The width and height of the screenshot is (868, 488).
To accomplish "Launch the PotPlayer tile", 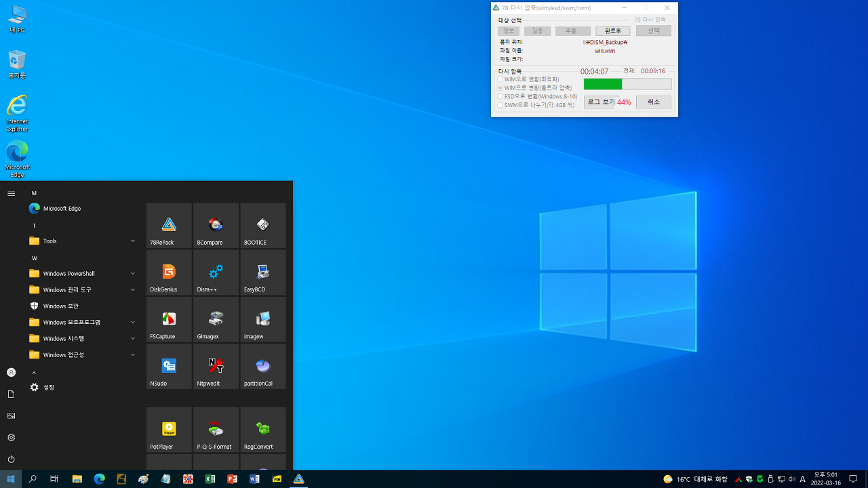I will click(x=169, y=430).
